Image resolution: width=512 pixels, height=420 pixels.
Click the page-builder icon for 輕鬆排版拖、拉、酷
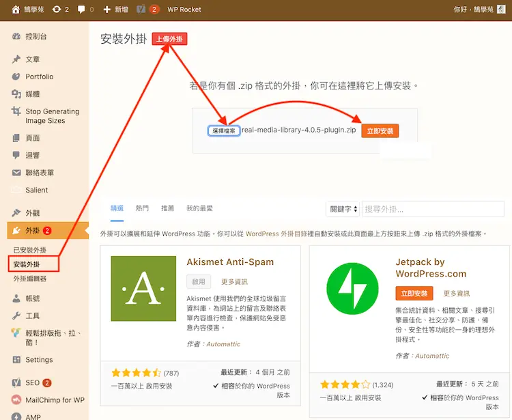[x=16, y=333]
